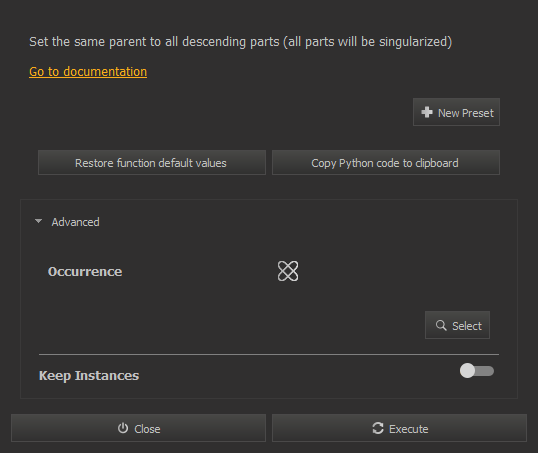Click the refresh icon on Execute button

[x=378, y=428]
